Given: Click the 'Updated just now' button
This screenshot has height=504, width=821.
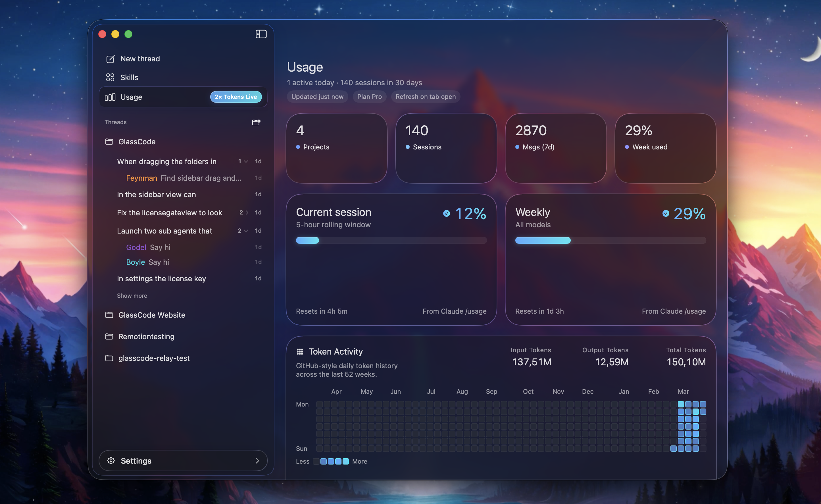Looking at the screenshot, I should point(317,97).
